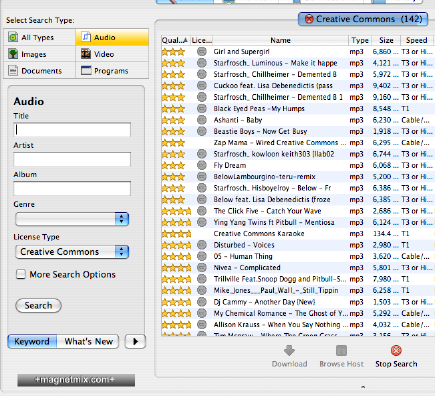The height and width of the screenshot is (396, 435).
Task: Open the Genre dropdown
Action: pos(72,219)
